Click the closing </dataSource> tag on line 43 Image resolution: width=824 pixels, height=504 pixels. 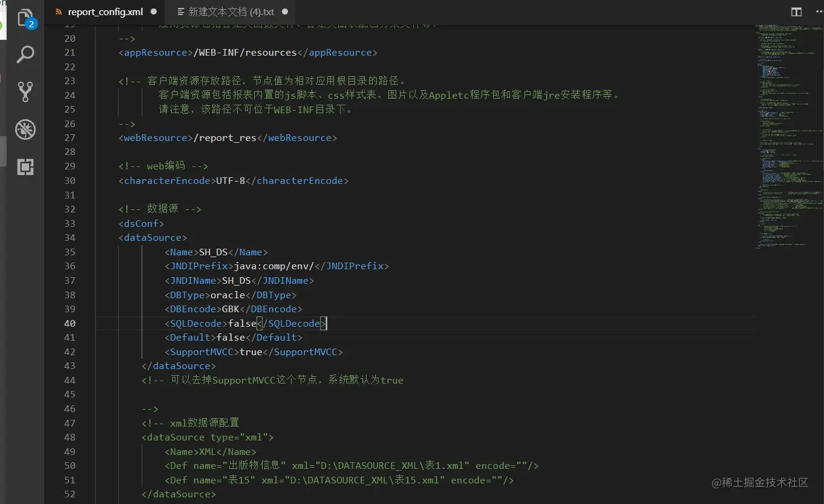[x=179, y=366]
